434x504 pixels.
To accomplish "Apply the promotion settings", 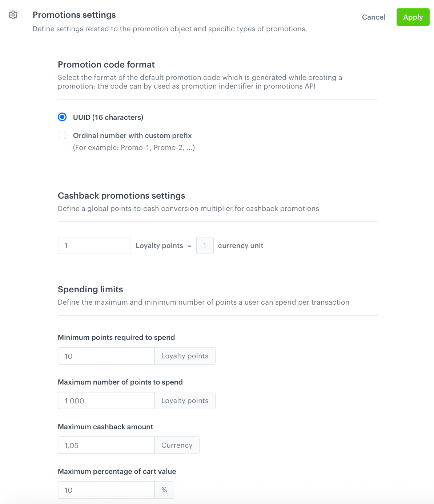I will coord(413,17).
